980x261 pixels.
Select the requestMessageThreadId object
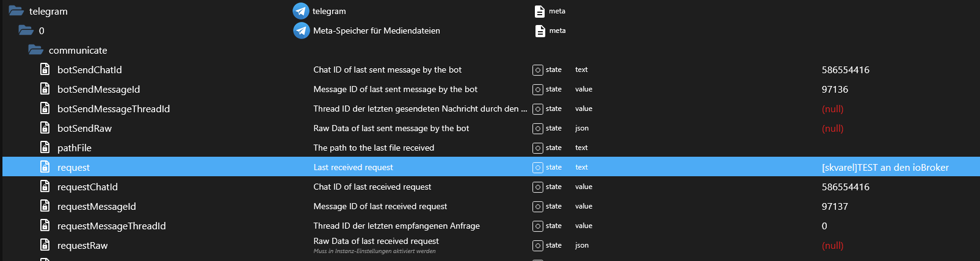pos(112,226)
